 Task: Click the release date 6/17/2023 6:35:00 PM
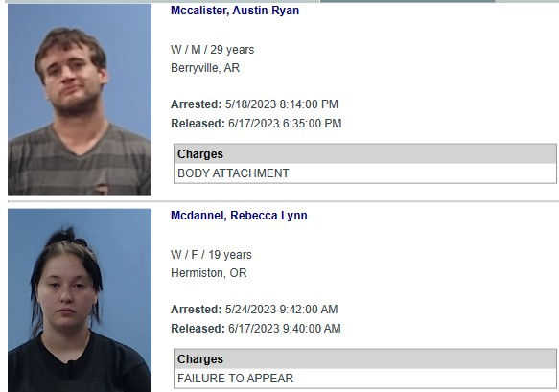(285, 124)
